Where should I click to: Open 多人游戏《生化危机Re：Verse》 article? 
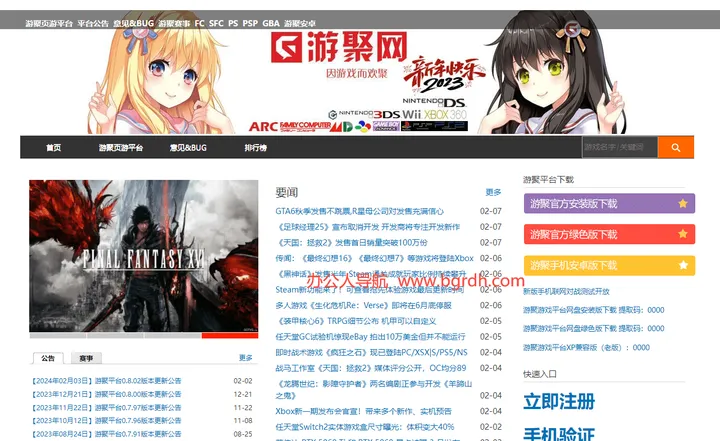[364, 305]
